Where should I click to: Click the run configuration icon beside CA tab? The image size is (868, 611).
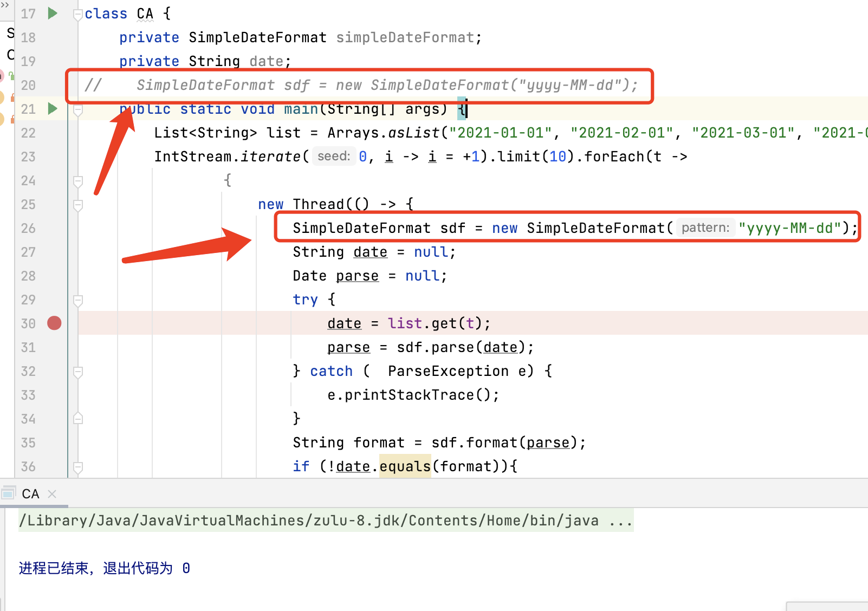8,493
